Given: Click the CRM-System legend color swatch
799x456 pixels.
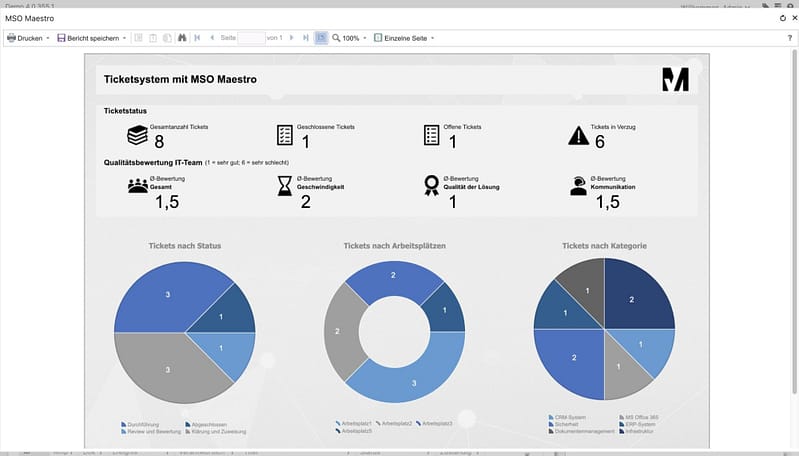Looking at the screenshot, I should click(551, 417).
